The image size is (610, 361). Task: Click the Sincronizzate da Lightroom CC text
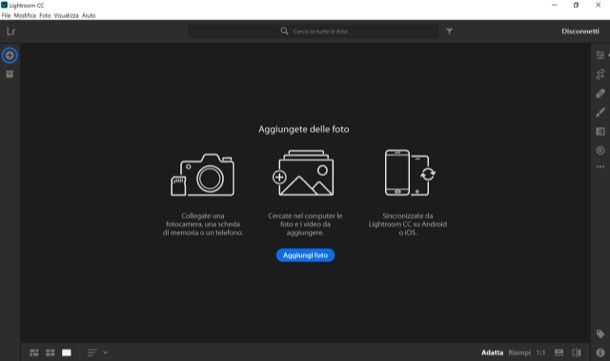click(408, 224)
